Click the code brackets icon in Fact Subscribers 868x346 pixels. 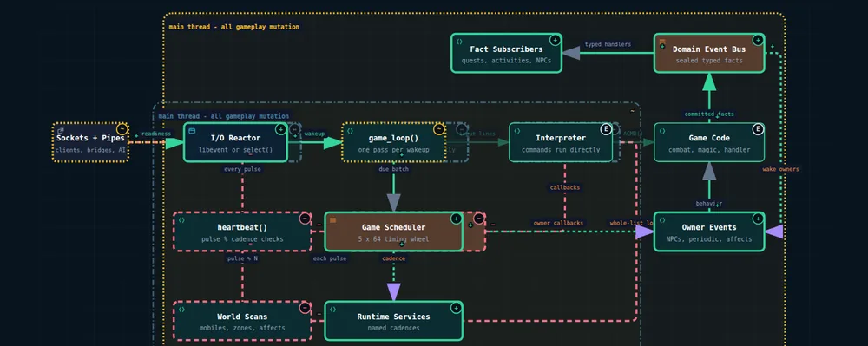(x=459, y=42)
